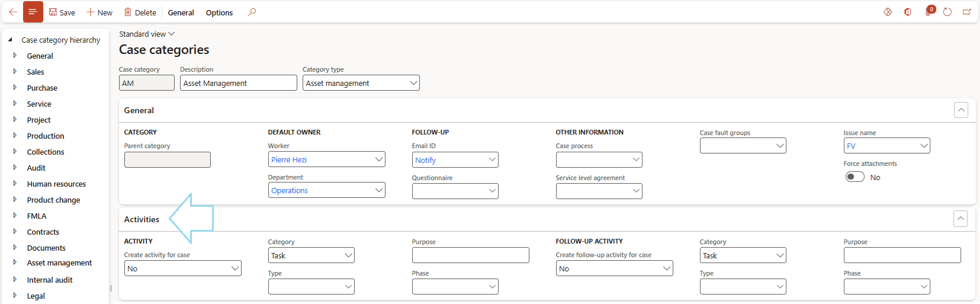Click the search magnifier in action bar
The height and width of the screenshot is (304, 980).
point(252,12)
